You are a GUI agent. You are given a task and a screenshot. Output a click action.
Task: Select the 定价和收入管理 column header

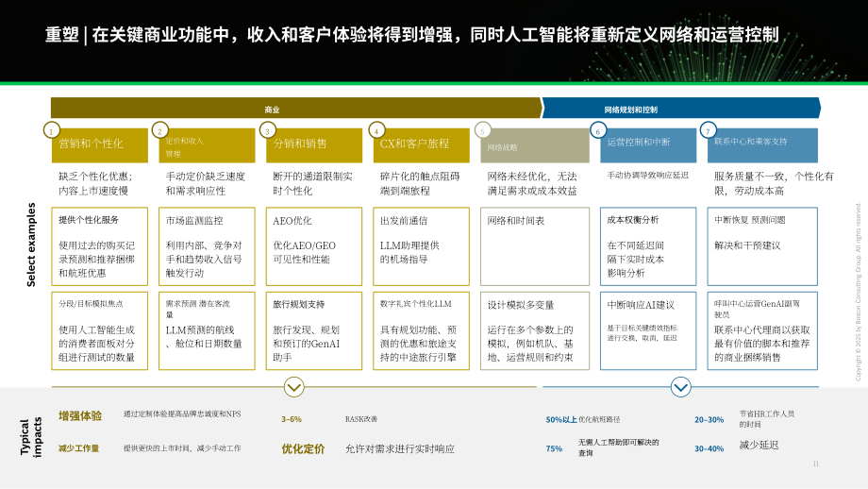pos(207,145)
